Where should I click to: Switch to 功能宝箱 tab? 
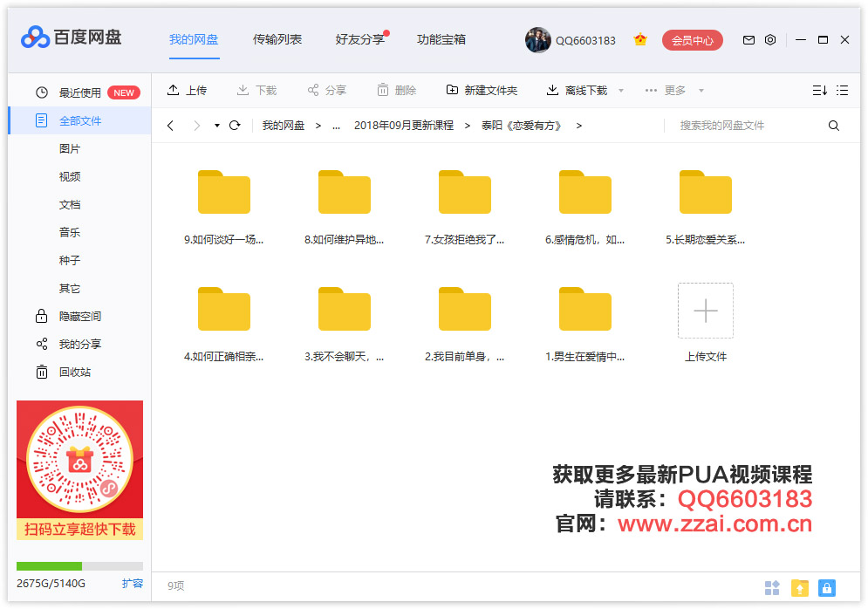tap(441, 40)
